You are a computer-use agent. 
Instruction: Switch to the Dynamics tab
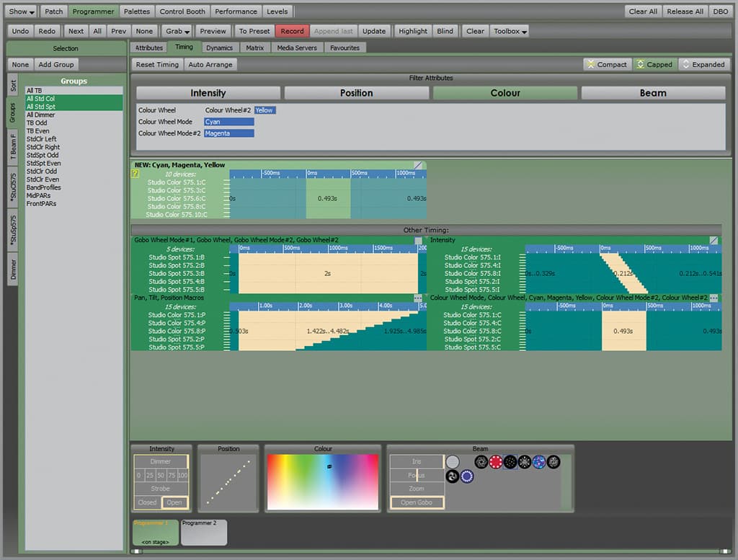tap(219, 48)
